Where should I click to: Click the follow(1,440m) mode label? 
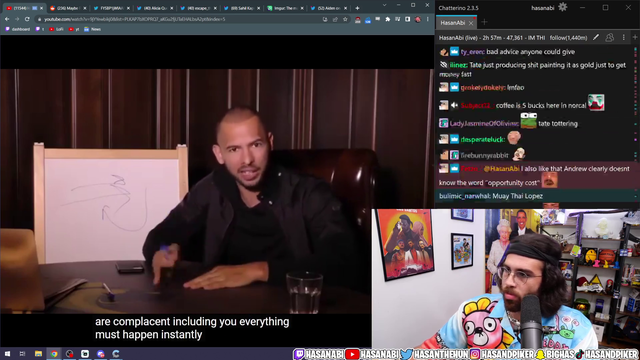tap(568, 38)
